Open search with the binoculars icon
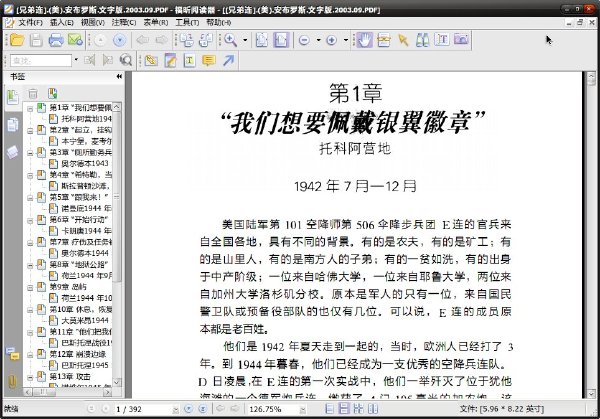Viewport: 600px width, 419px height. 422,40
